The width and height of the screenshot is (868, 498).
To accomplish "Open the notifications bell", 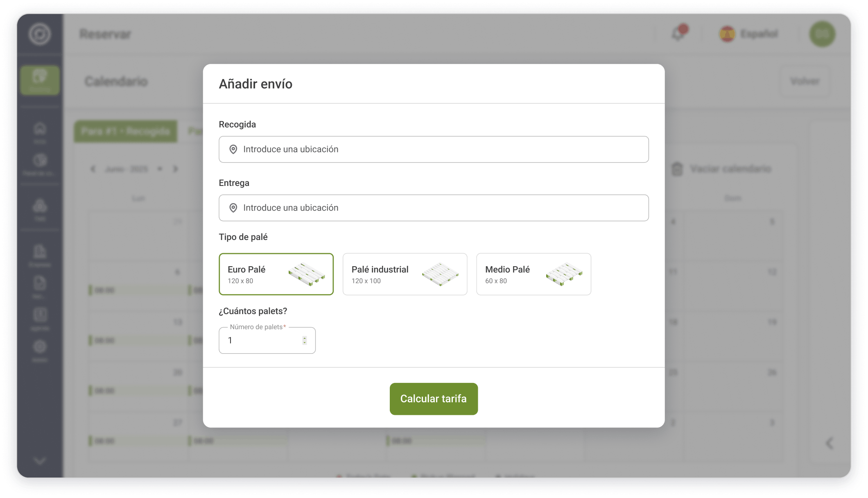I will click(x=678, y=34).
